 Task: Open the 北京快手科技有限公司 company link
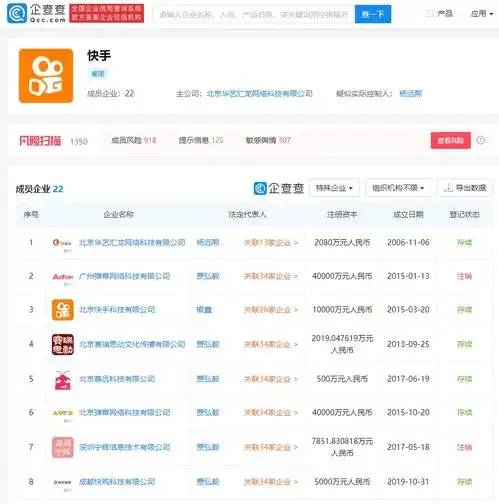click(117, 310)
